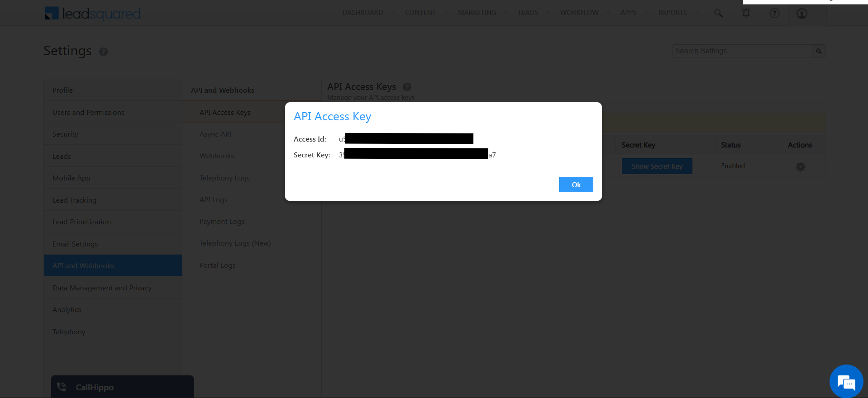Expand the arrow next to CONTENT
The height and width of the screenshot is (398, 868).
point(445,13)
